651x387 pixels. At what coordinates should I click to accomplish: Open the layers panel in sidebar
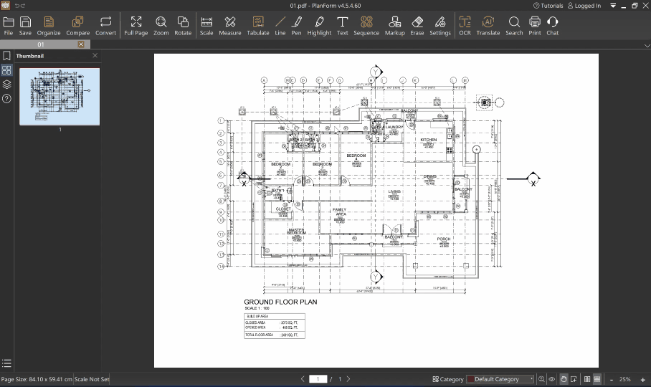[x=7, y=85]
